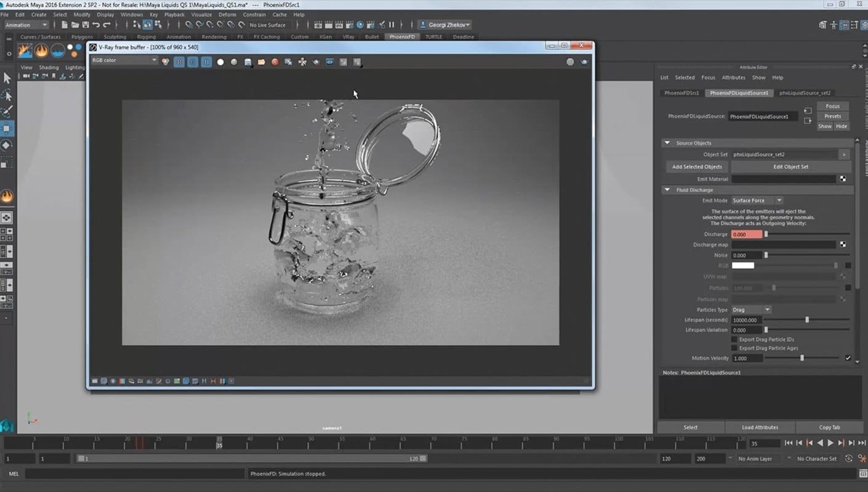Image resolution: width=868 pixels, height=492 pixels.
Task: Switch to the phxLiquidSource_set2 tab
Action: 805,93
